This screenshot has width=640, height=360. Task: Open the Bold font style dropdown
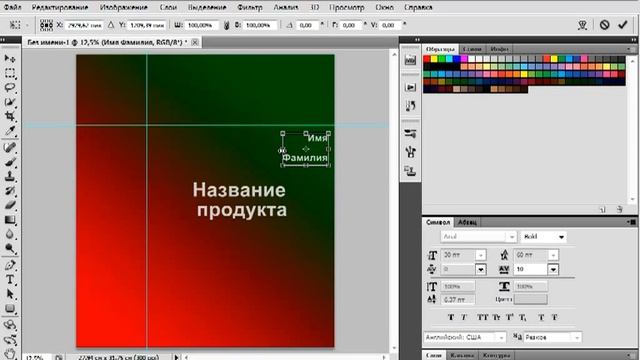[561, 237]
